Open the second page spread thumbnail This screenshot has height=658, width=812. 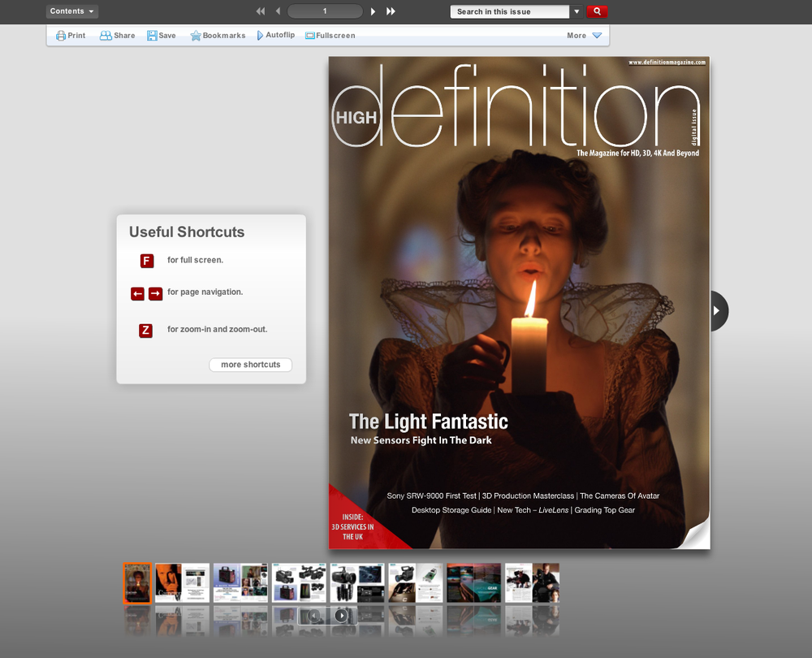point(182,582)
